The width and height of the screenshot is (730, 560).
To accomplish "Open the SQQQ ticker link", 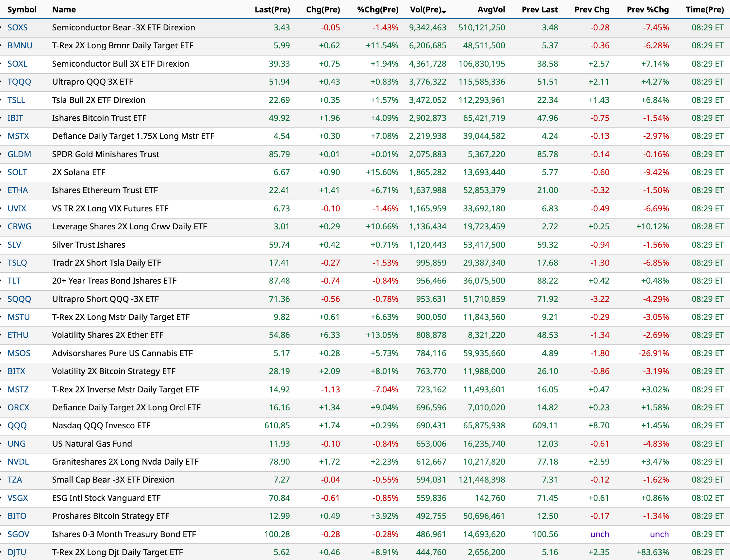I will coord(19,299).
